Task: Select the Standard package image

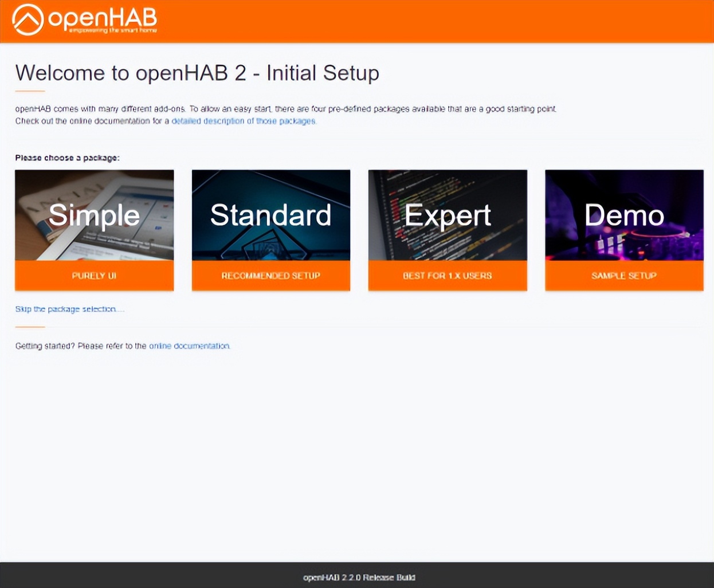Action: point(270,215)
